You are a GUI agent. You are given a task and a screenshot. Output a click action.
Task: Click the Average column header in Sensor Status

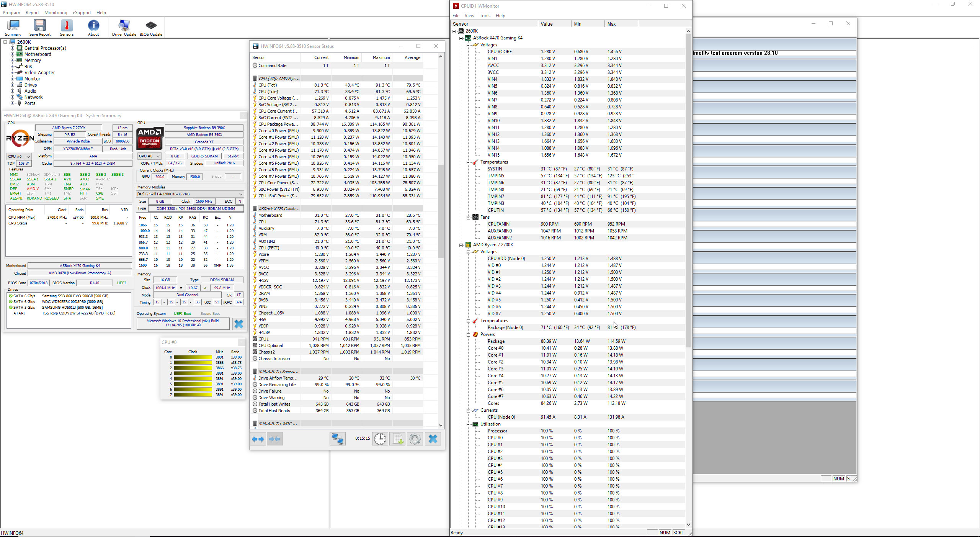pos(408,57)
